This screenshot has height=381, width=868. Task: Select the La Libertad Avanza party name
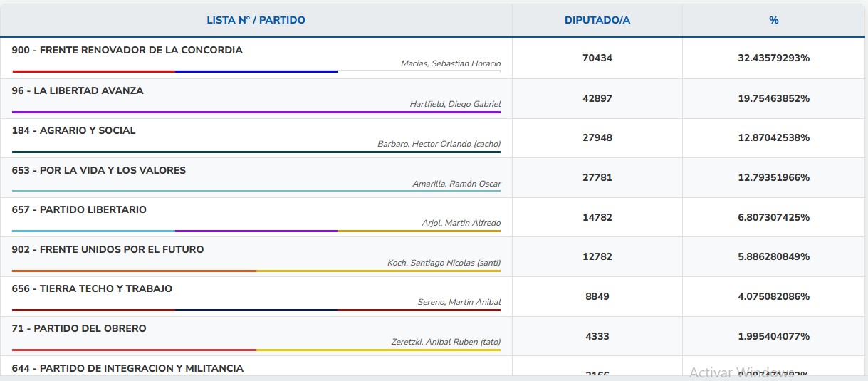pyautogui.click(x=78, y=91)
